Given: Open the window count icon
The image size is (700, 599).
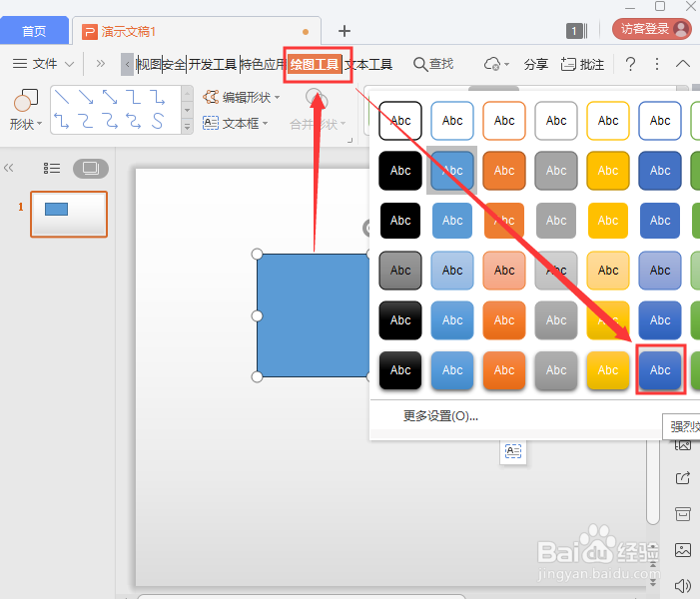Looking at the screenshot, I should pyautogui.click(x=577, y=31).
